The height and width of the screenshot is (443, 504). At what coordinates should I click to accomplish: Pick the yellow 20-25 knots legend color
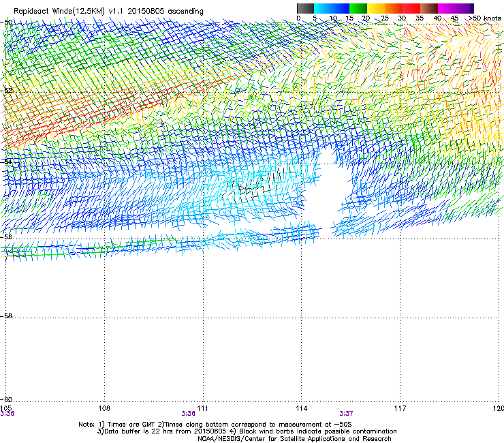pos(376,8)
